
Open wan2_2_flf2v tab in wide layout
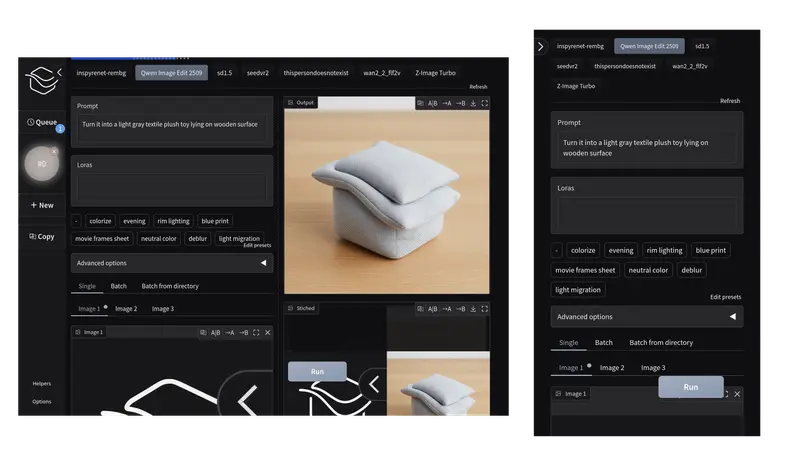click(382, 73)
